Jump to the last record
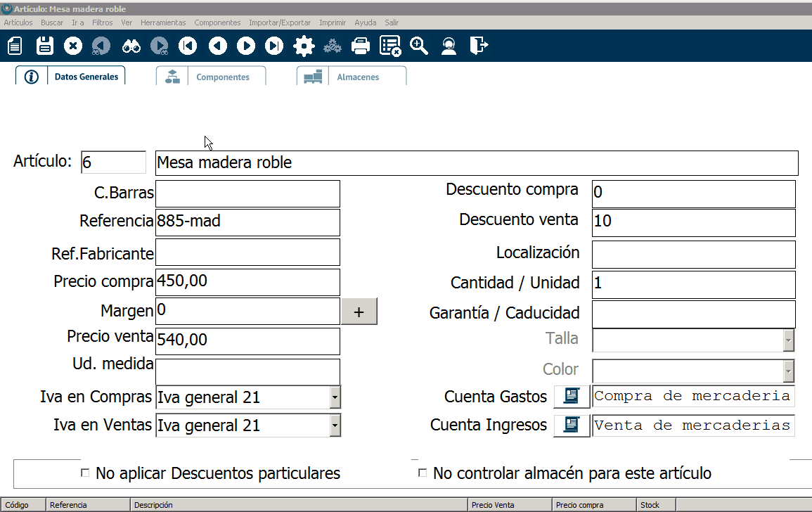Screen dimensions: 812x512 pos(274,46)
